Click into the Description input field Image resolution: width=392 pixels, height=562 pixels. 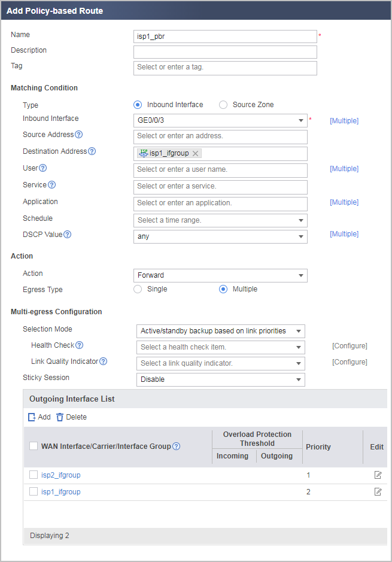(x=225, y=52)
